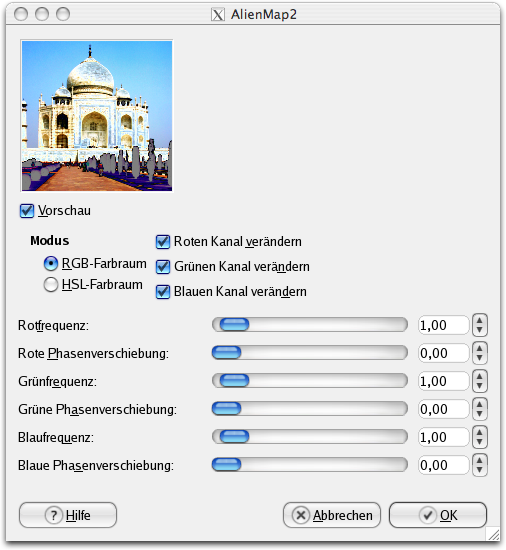Uncheck Grünen Kanal verändern
The width and height of the screenshot is (506, 550).
(x=163, y=267)
